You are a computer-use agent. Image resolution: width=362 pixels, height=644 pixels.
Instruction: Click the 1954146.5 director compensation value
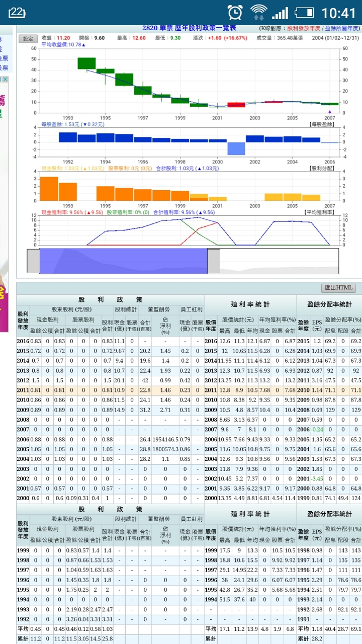click(165, 439)
